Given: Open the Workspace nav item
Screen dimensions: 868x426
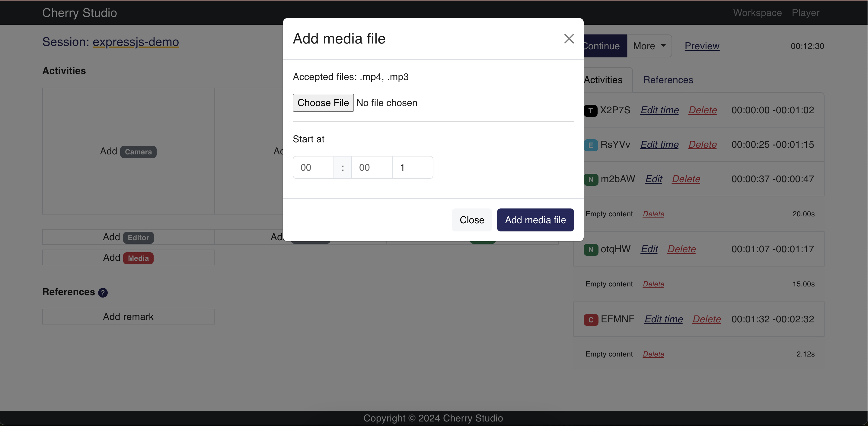Looking at the screenshot, I should 757,12.
